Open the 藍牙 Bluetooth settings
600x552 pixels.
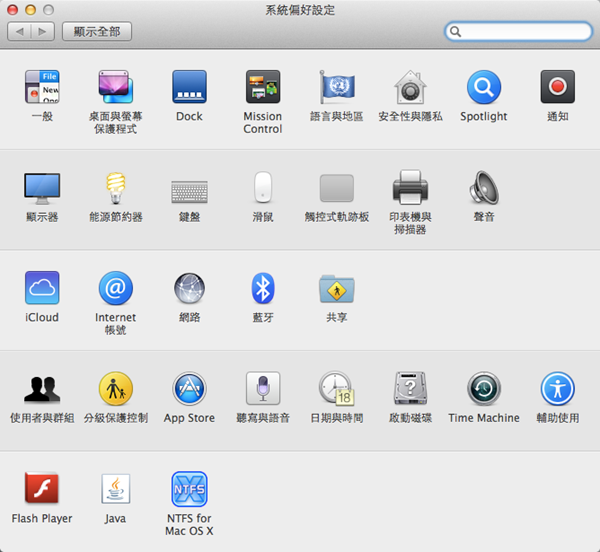tap(262, 289)
